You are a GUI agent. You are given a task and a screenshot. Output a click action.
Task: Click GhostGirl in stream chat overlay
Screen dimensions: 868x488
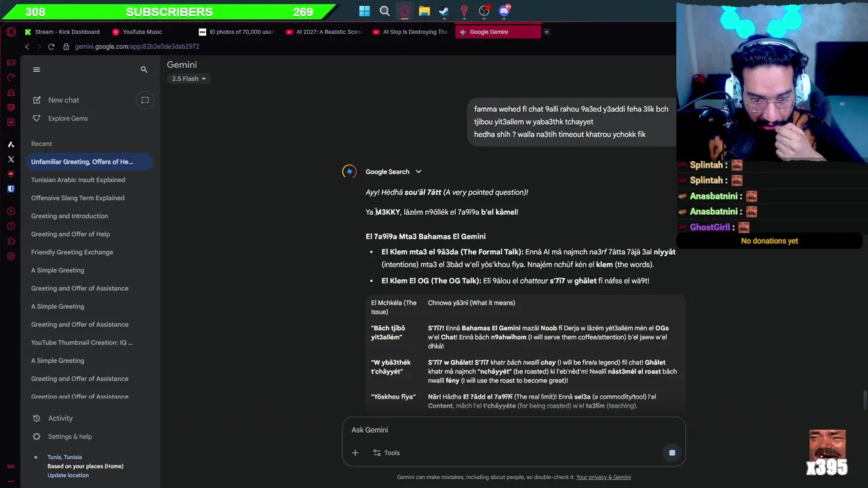click(709, 227)
